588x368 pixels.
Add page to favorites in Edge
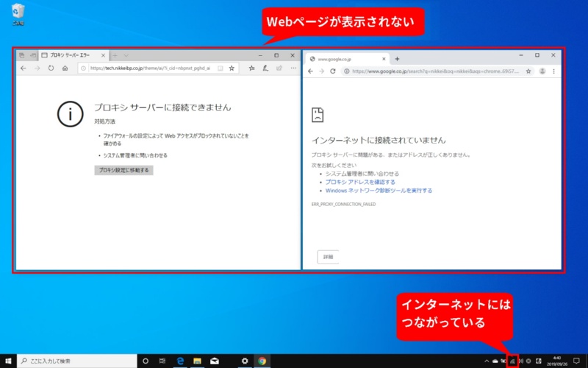tap(232, 68)
